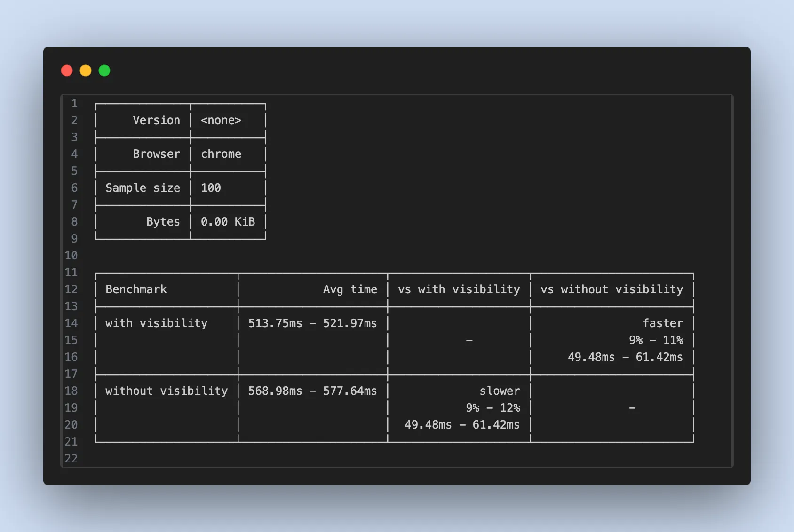Select the 'Version' label cell
This screenshot has height=532, width=794.
coord(156,120)
